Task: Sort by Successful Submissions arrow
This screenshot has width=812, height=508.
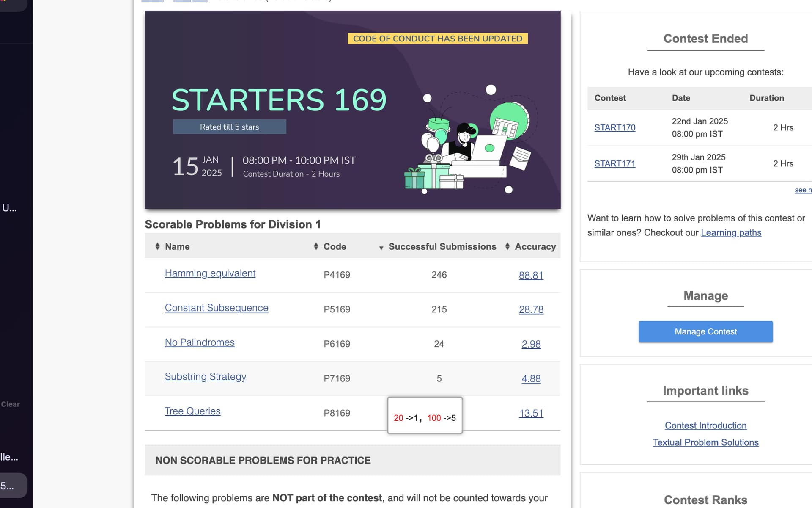Action: (381, 247)
